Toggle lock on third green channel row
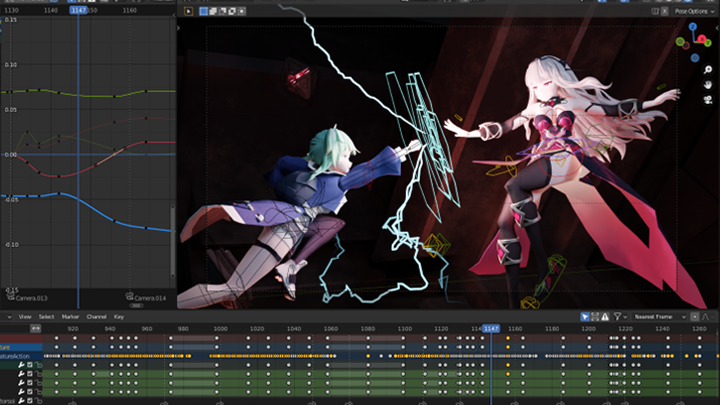720x405 pixels. coord(39,382)
